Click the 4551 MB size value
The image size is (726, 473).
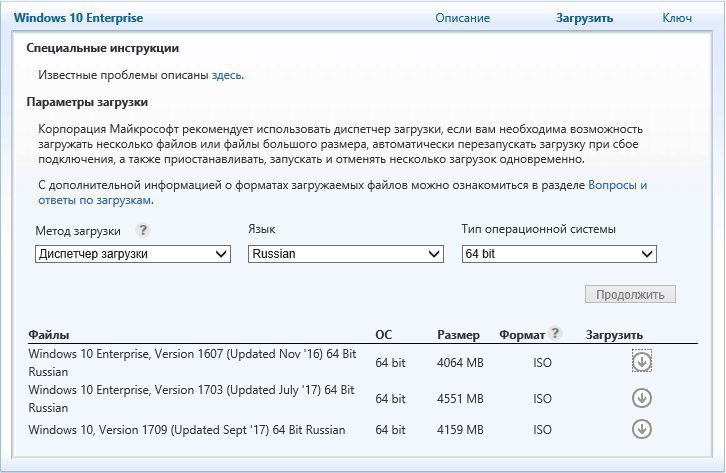click(x=460, y=398)
